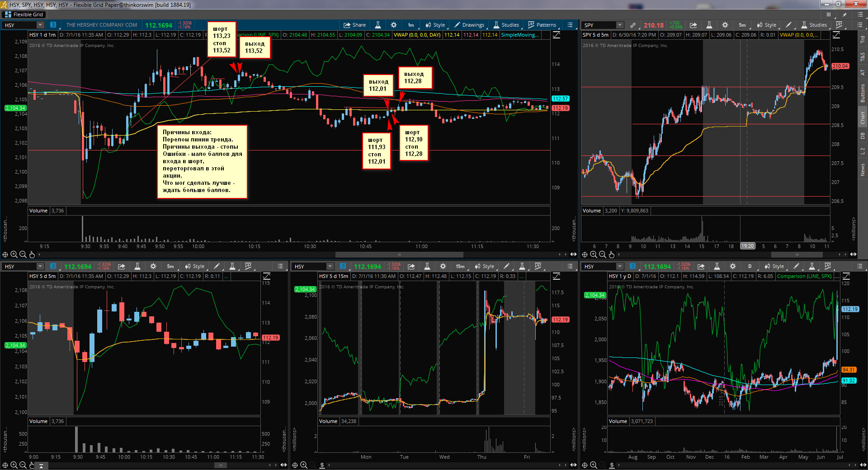Screen dimensions: 868x470
Task: Open the Trd sidebar tab
Action: click(x=863, y=39)
